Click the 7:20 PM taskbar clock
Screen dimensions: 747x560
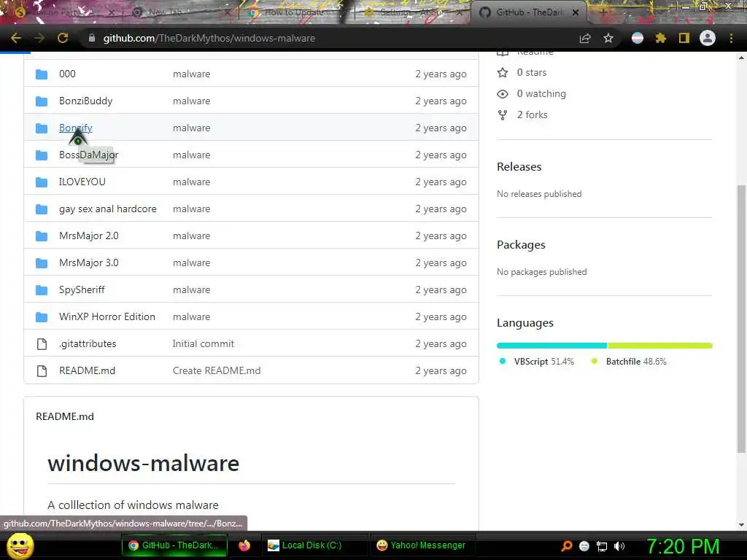click(683, 546)
